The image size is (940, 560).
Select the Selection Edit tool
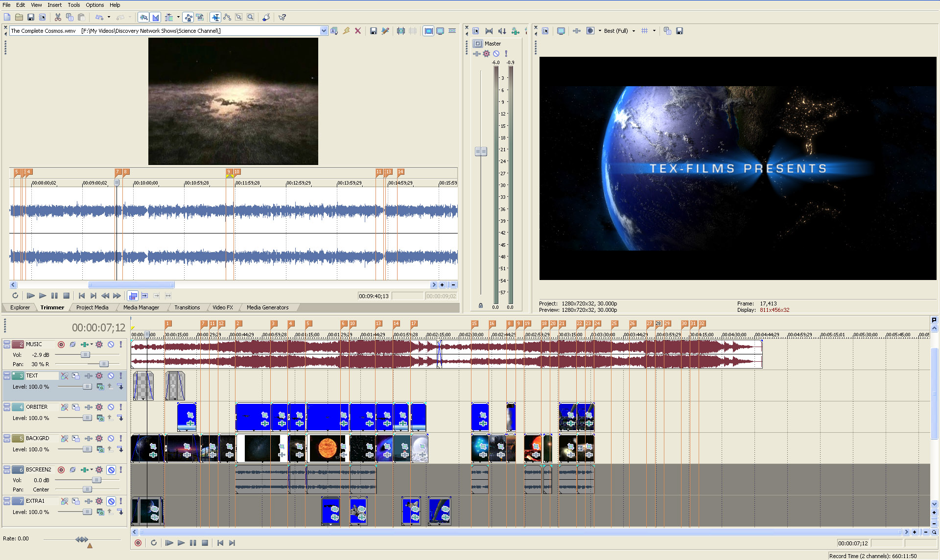pos(239,17)
